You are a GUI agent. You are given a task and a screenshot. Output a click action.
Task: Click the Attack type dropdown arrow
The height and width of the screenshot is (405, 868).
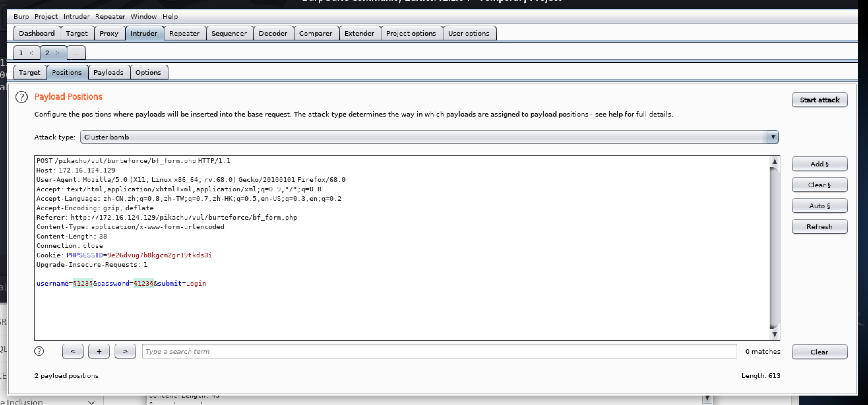pyautogui.click(x=773, y=137)
